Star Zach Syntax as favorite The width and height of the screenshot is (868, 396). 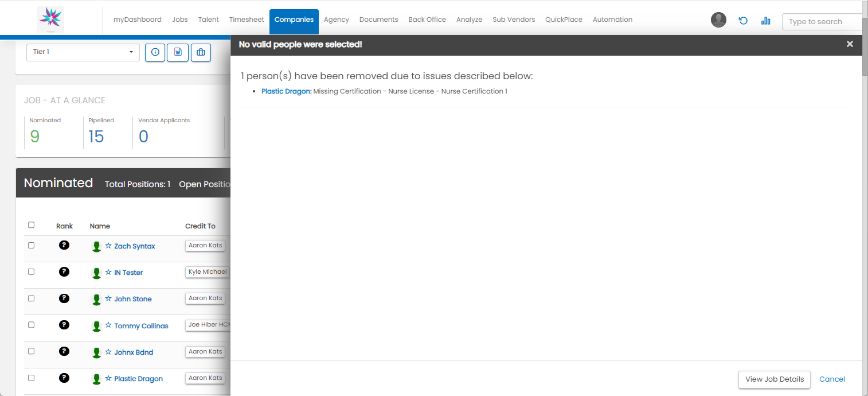click(108, 246)
